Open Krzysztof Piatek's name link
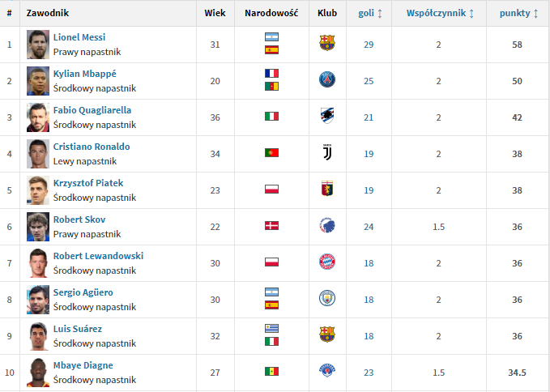This screenshot has height=392, width=550. 88,183
